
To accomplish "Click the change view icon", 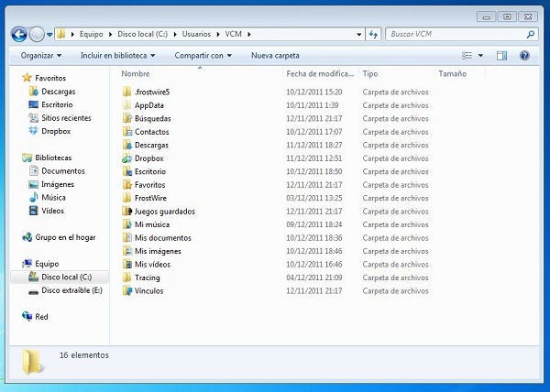I will [x=467, y=55].
